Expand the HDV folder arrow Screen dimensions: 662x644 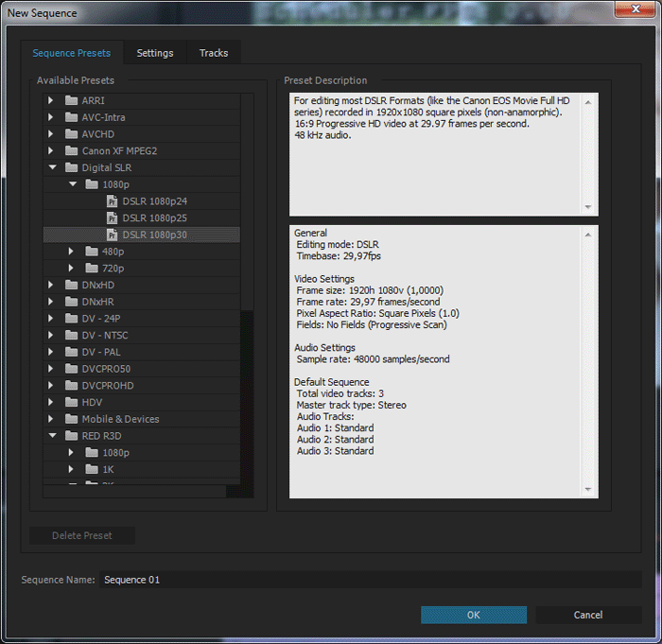(x=51, y=402)
